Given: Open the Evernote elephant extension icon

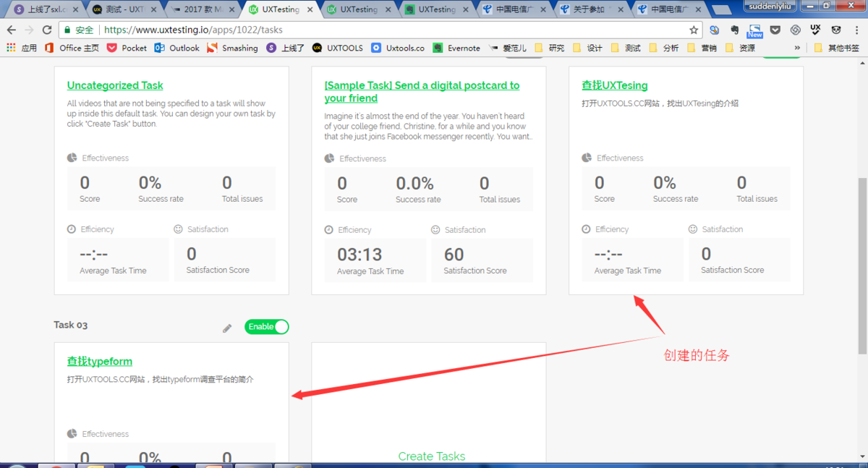Looking at the screenshot, I should tap(734, 30).
